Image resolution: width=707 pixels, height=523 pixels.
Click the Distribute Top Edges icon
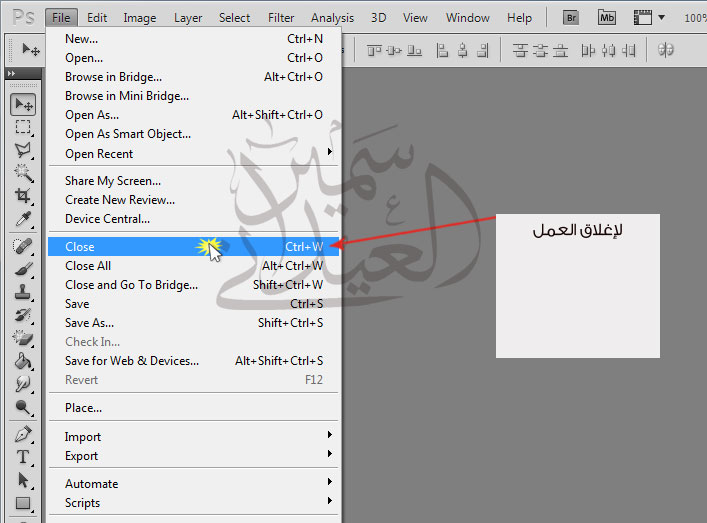[520, 50]
